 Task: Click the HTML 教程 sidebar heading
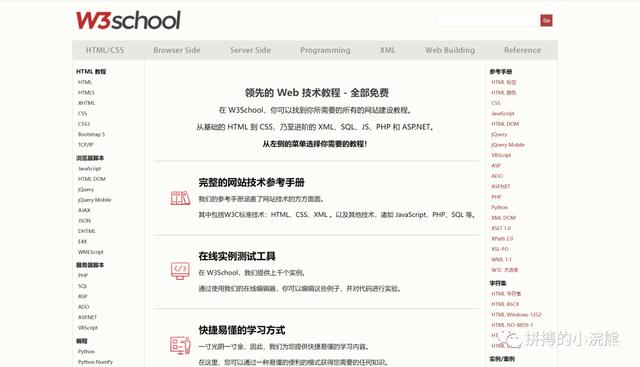91,71
